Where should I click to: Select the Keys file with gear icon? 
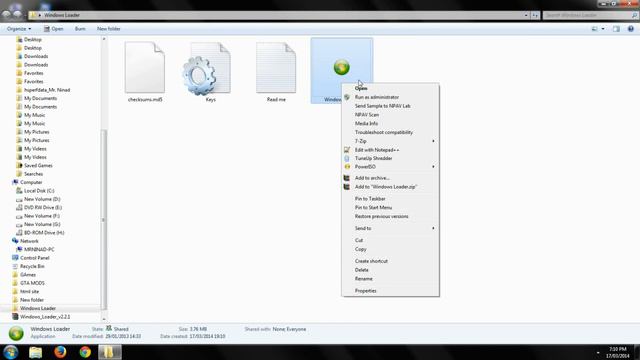click(x=207, y=69)
